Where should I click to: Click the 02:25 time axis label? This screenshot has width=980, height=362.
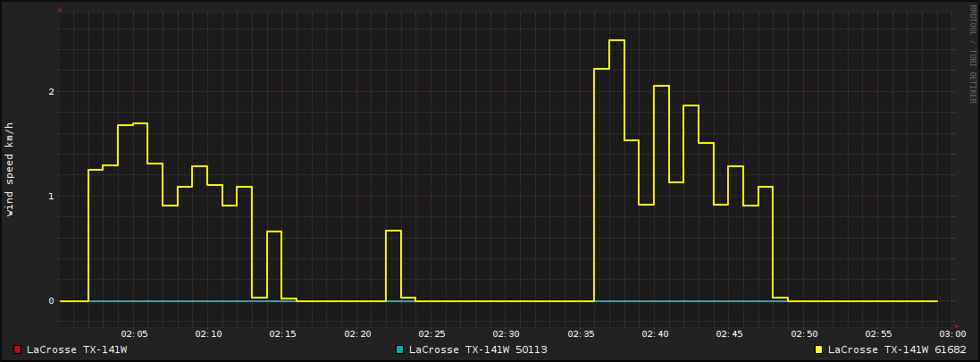431,334
